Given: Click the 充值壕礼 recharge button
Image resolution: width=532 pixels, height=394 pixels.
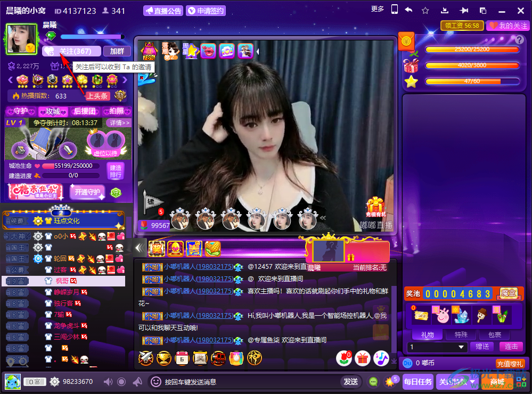Looking at the screenshot, I should pyautogui.click(x=510, y=364).
